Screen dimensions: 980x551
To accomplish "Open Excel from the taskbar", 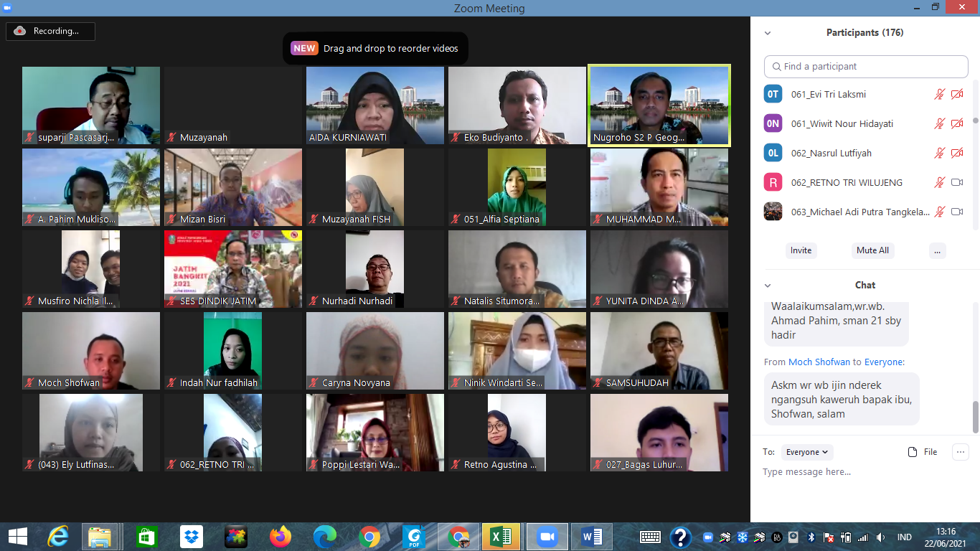I will [500, 537].
